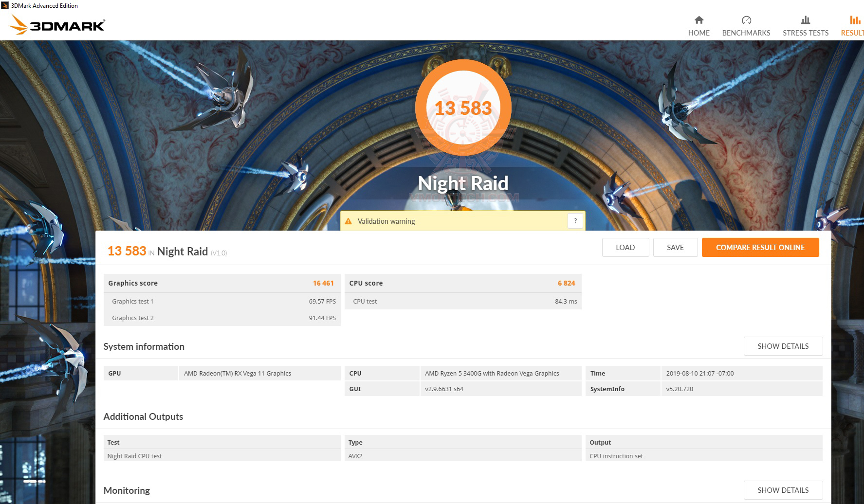This screenshot has width=864, height=504.
Task: Switch to the BENCHMARKS tab label
Action: coord(746,33)
